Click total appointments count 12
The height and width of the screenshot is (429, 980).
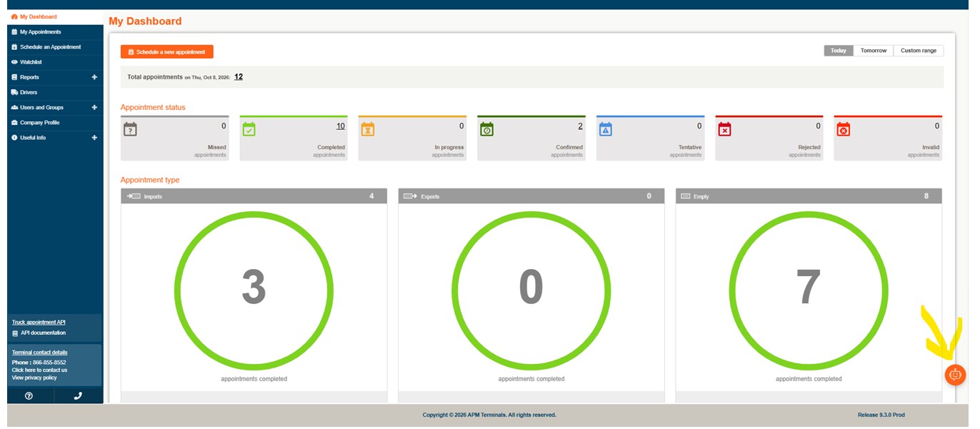click(239, 76)
